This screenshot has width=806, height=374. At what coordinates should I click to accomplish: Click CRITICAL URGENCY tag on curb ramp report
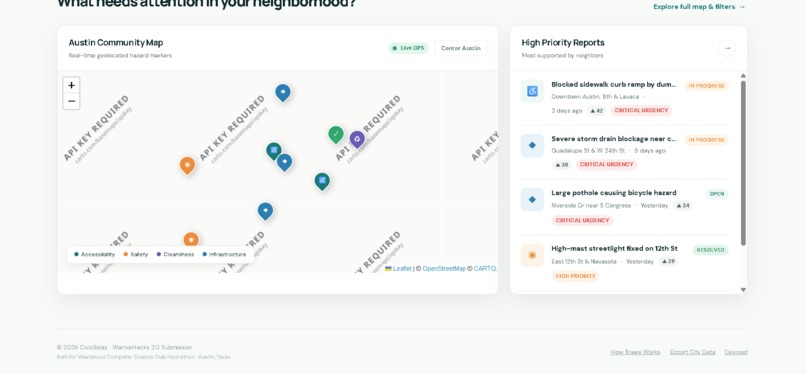coord(641,110)
